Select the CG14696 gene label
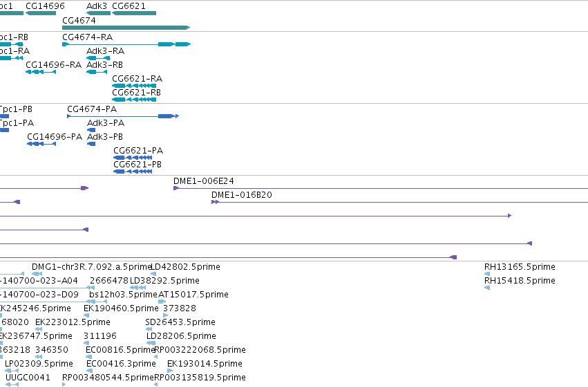Viewport: 588px width, 388px height. click(45, 6)
